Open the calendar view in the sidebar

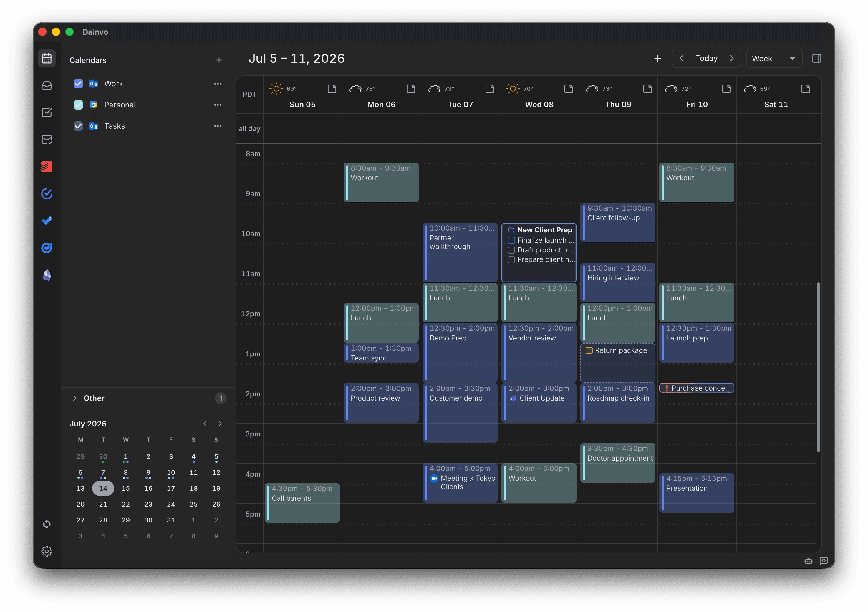click(47, 59)
